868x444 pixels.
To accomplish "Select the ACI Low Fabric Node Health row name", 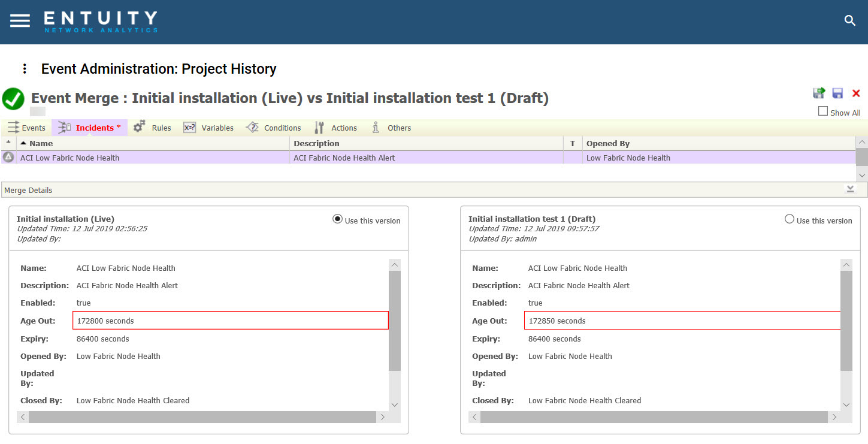I will (x=69, y=158).
